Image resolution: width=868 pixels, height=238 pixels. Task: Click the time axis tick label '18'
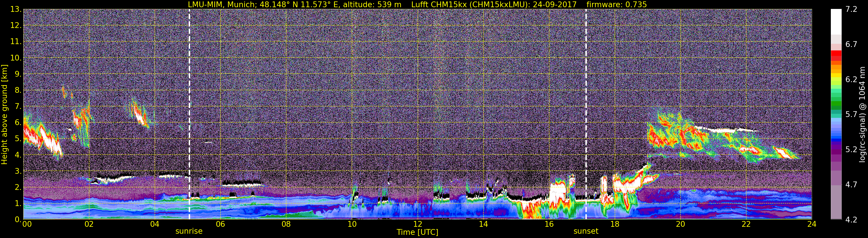[614, 224]
